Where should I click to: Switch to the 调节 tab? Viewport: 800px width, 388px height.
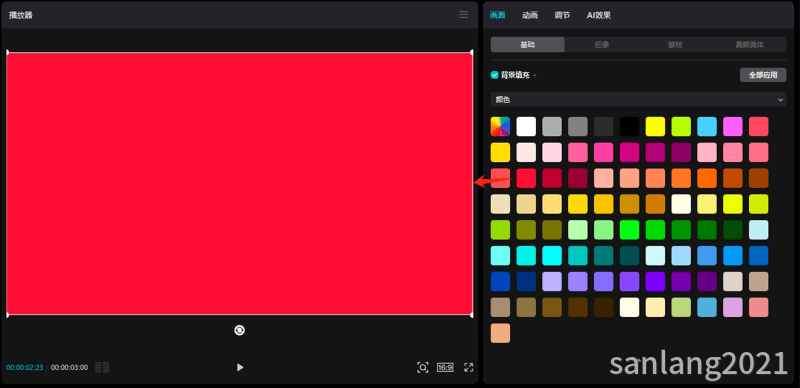click(x=562, y=15)
